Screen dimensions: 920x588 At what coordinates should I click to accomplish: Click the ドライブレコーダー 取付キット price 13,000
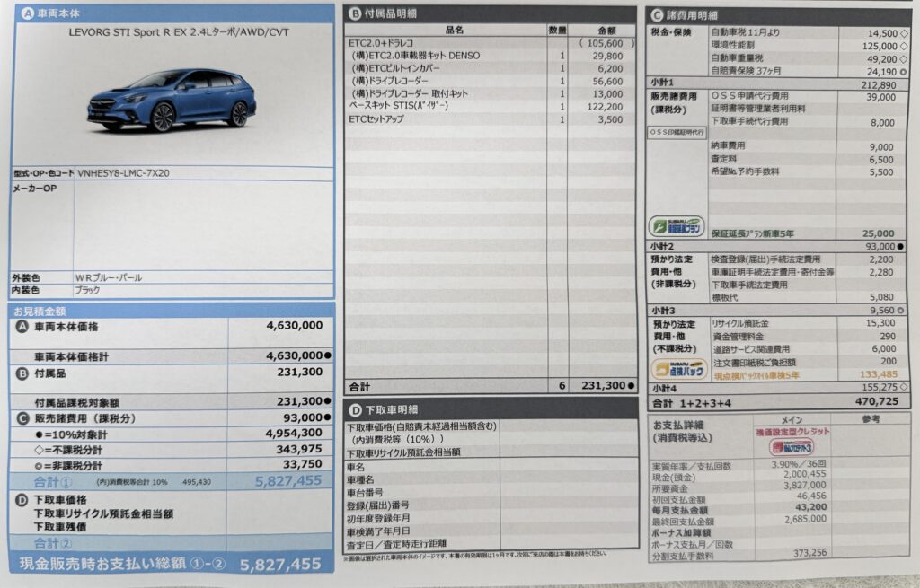pyautogui.click(x=608, y=93)
